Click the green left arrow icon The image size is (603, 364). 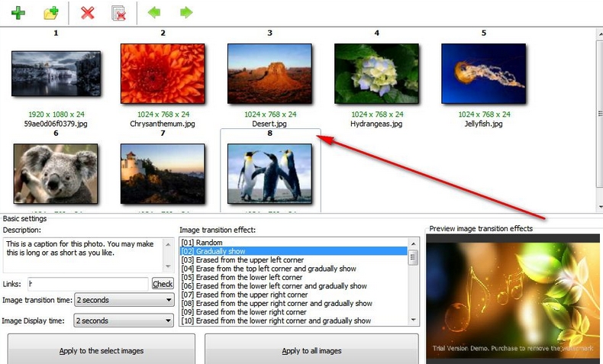(155, 12)
